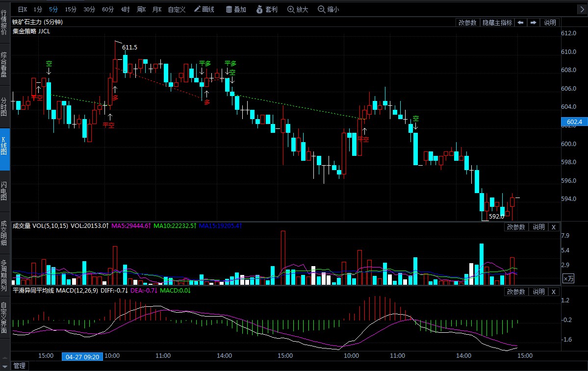Click the 铁矿石主力 (5分钟) chart title

(37, 22)
